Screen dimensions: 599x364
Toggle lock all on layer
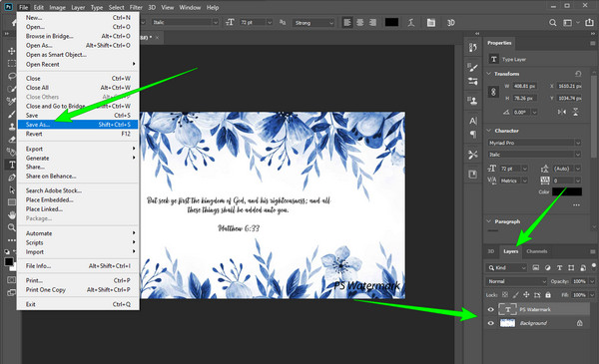[x=548, y=294]
